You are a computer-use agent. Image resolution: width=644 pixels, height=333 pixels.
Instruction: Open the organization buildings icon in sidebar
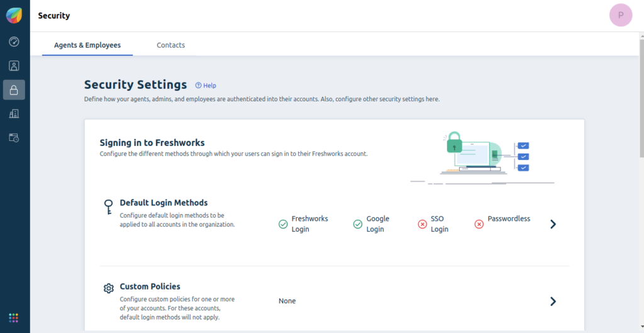[14, 114]
